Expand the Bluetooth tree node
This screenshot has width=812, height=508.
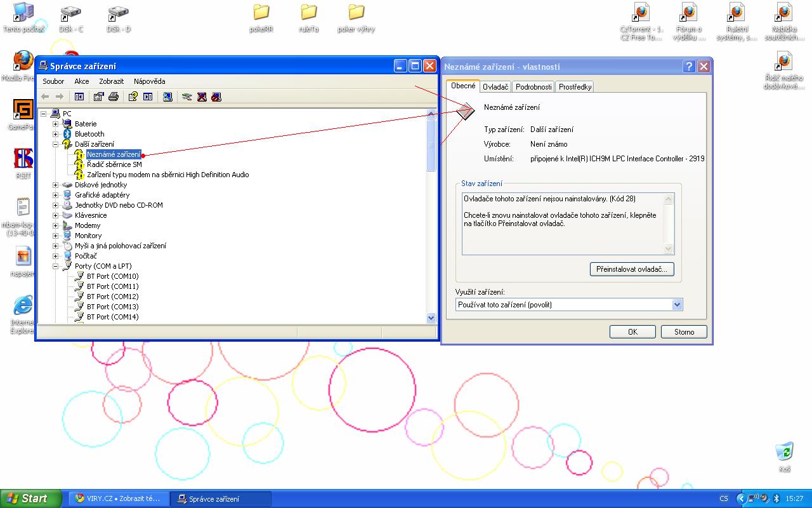coord(56,134)
